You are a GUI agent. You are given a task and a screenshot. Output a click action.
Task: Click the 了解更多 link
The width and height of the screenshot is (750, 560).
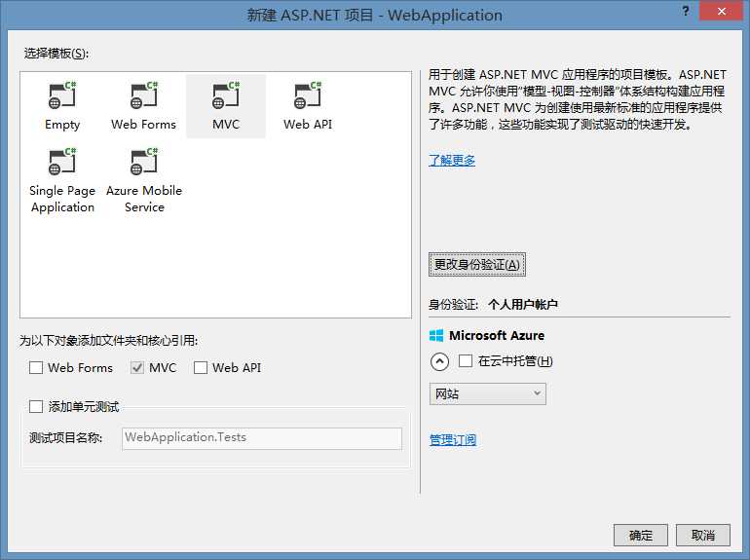[x=452, y=160]
